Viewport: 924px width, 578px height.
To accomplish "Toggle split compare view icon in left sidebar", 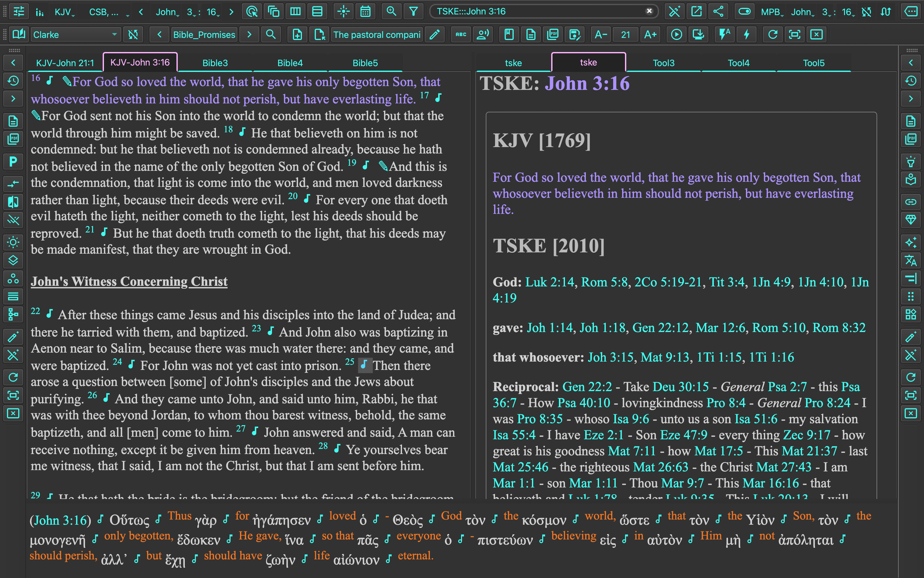I will [x=13, y=202].
